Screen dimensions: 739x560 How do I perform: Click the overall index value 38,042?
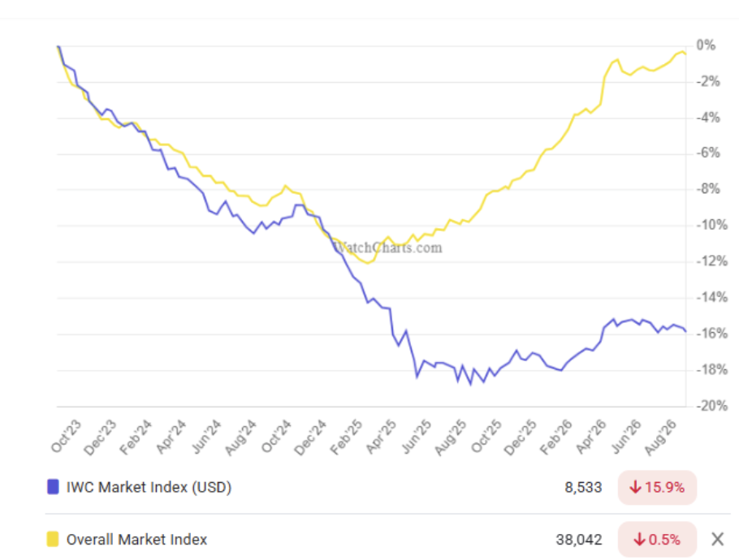click(579, 539)
